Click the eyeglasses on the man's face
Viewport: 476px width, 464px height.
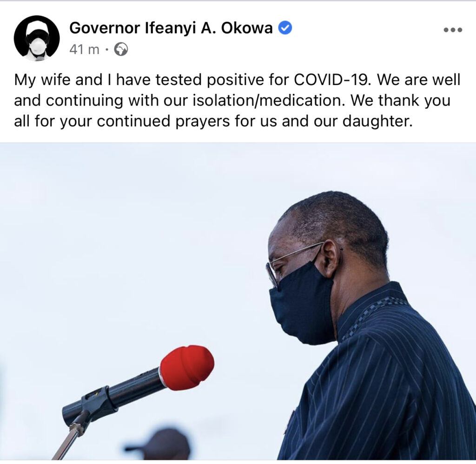click(292, 263)
